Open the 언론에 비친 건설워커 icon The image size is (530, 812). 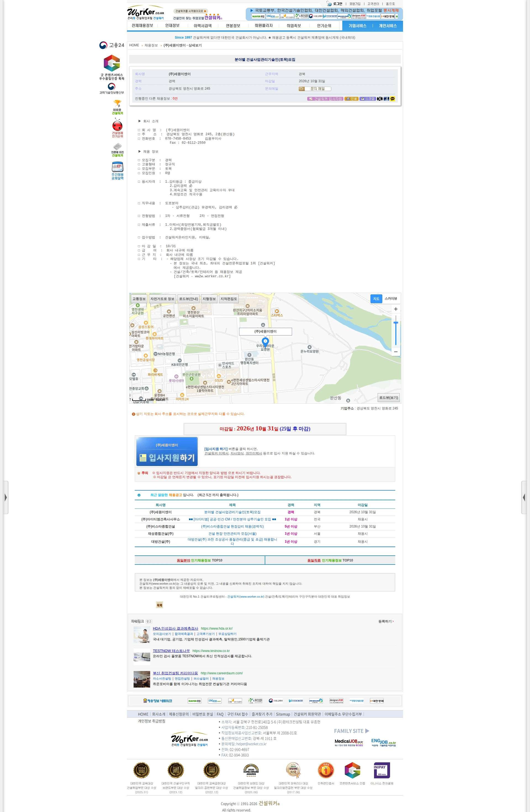click(x=117, y=150)
